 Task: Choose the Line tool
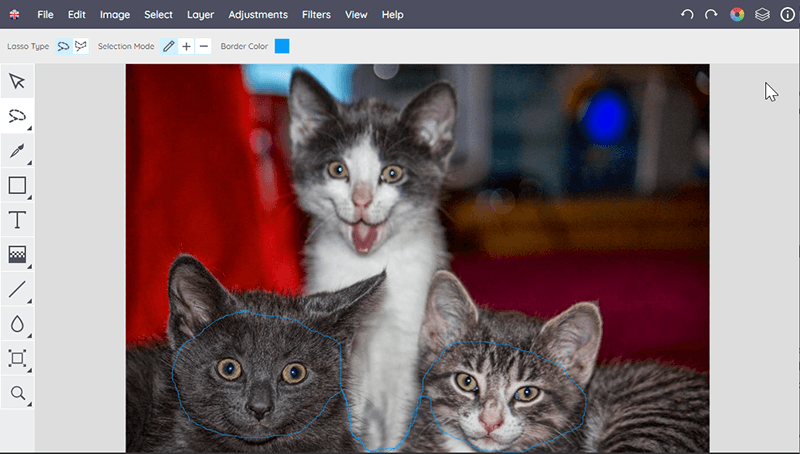pyautogui.click(x=17, y=289)
